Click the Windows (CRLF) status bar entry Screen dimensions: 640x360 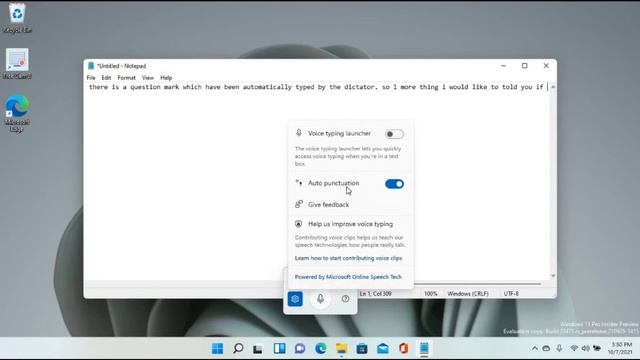pos(468,293)
